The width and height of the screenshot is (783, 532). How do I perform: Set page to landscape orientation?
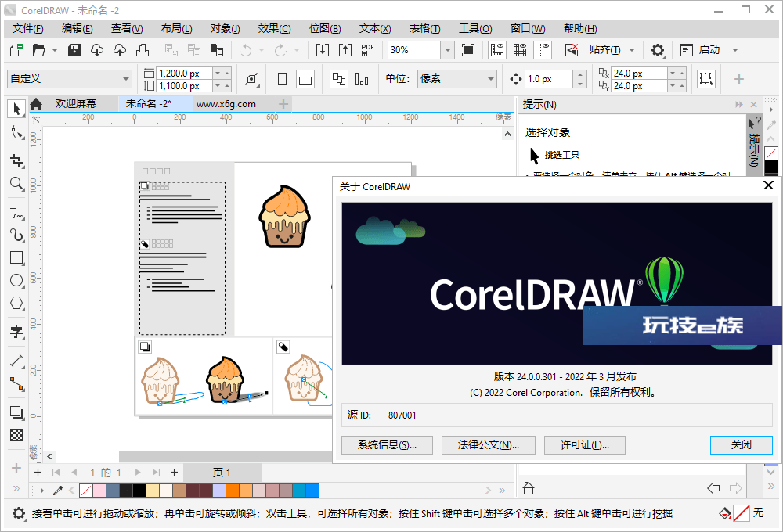(x=305, y=80)
